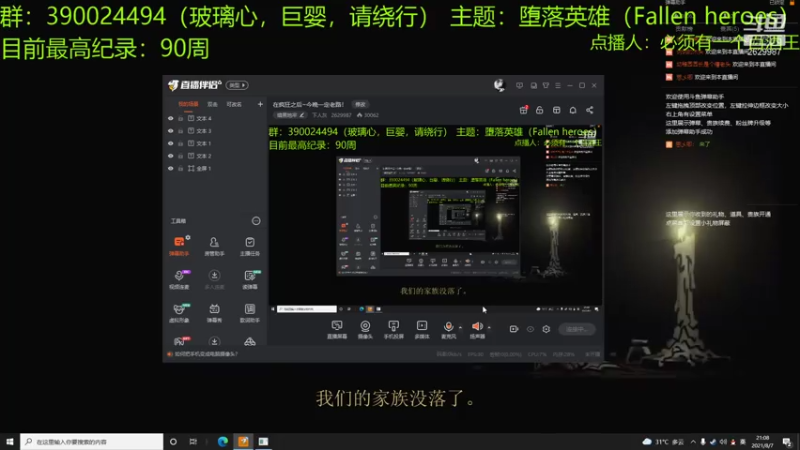Hide the 全屏 1 layer
Image resolution: width=800 pixels, height=450 pixels.
[x=171, y=168]
